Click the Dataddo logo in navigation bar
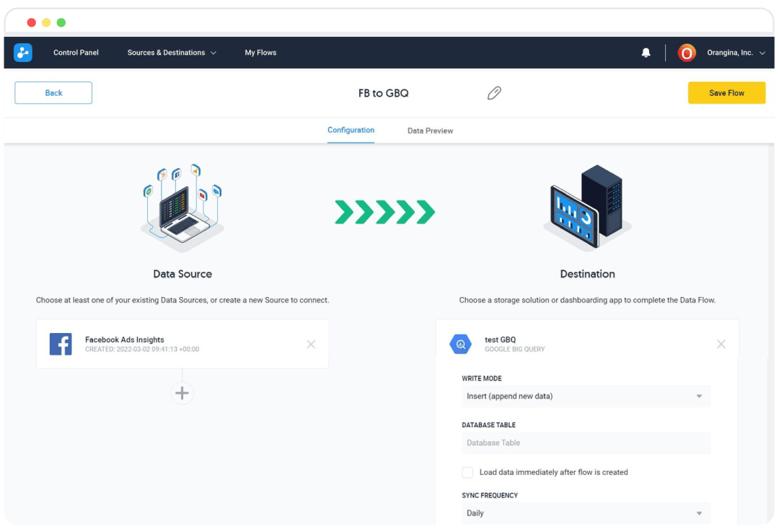Image resolution: width=779 pixels, height=532 pixels. 22,52
